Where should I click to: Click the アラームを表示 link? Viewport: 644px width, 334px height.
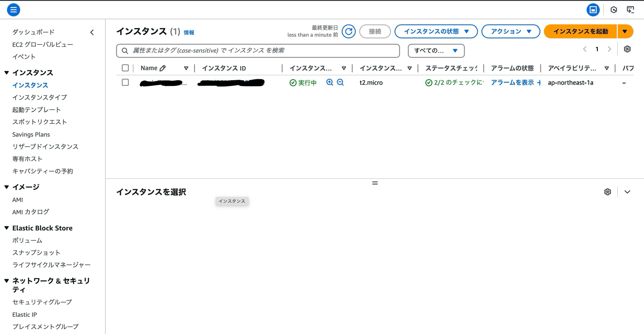(x=512, y=83)
